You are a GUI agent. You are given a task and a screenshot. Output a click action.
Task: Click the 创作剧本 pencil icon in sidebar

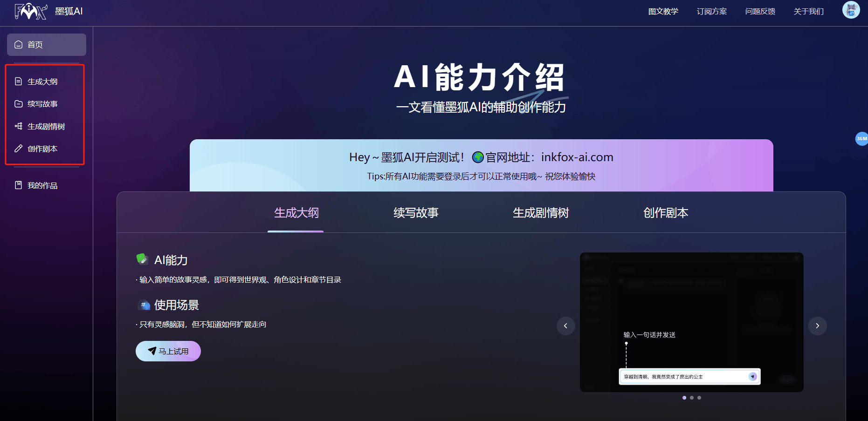point(19,149)
